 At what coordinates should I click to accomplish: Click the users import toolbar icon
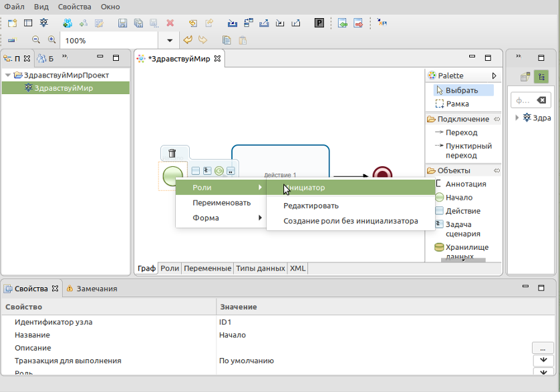click(x=67, y=23)
